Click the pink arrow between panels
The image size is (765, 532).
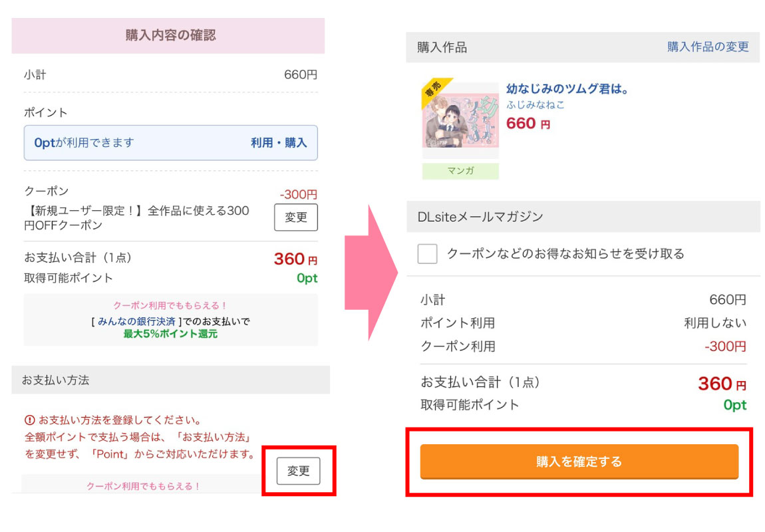(381, 273)
